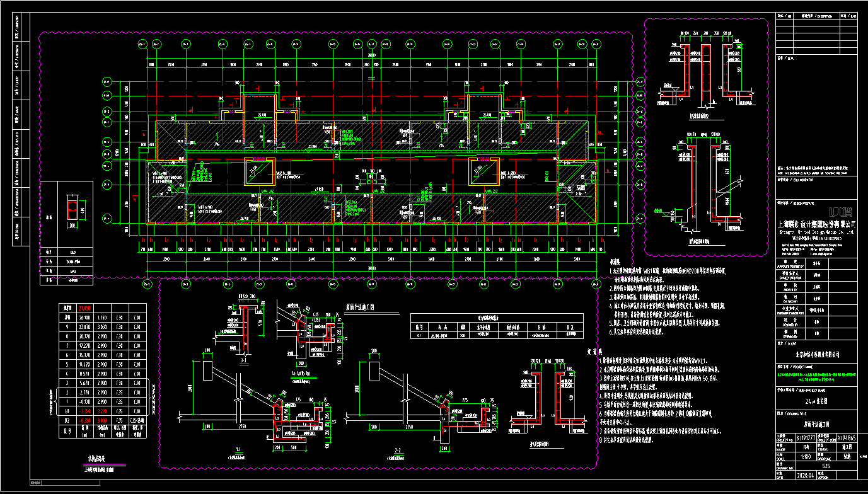The width and height of the screenshot is (868, 494).
Task: Click the scale value 1:100 in title block
Action: pyautogui.click(x=806, y=457)
